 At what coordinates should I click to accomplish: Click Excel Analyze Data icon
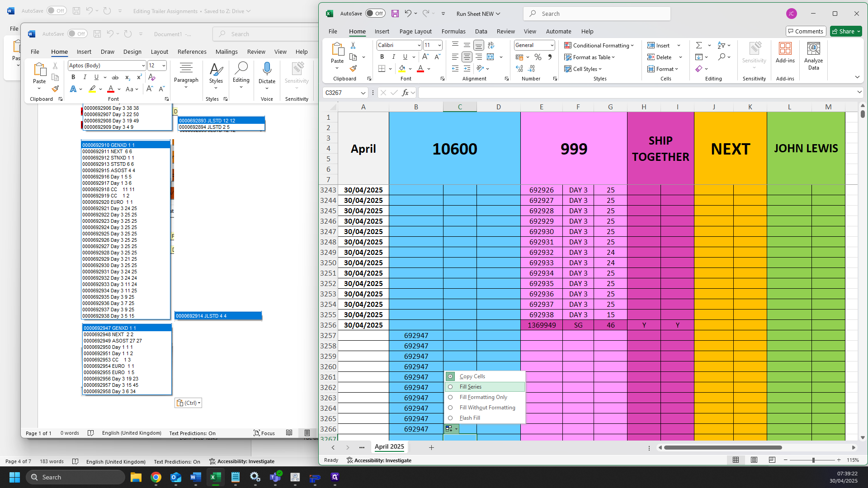pyautogui.click(x=813, y=56)
